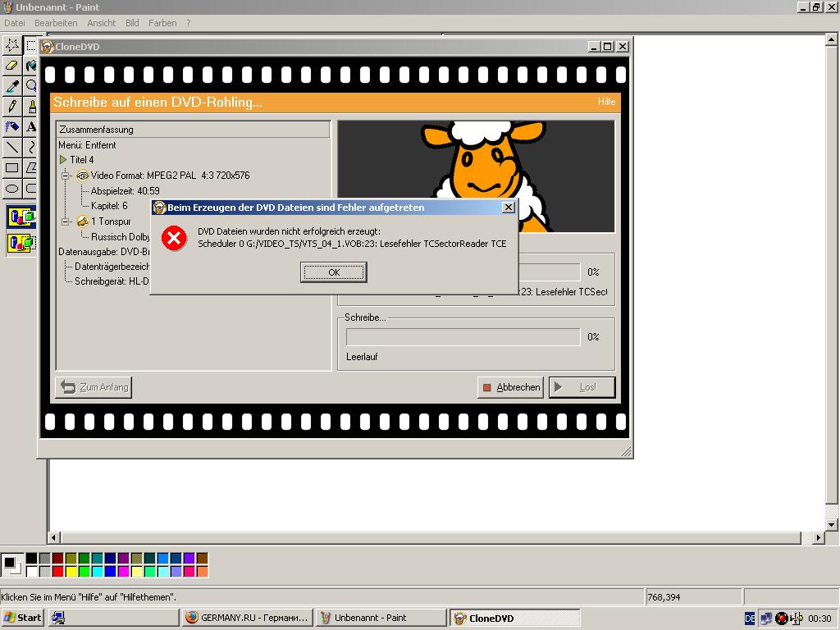Click the Zum Anfang button

(x=94, y=387)
